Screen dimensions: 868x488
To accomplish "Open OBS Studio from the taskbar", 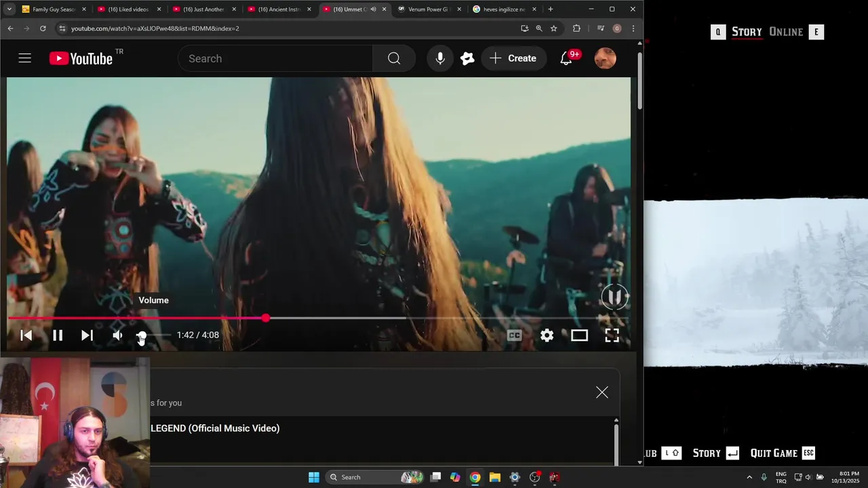I will 534,477.
